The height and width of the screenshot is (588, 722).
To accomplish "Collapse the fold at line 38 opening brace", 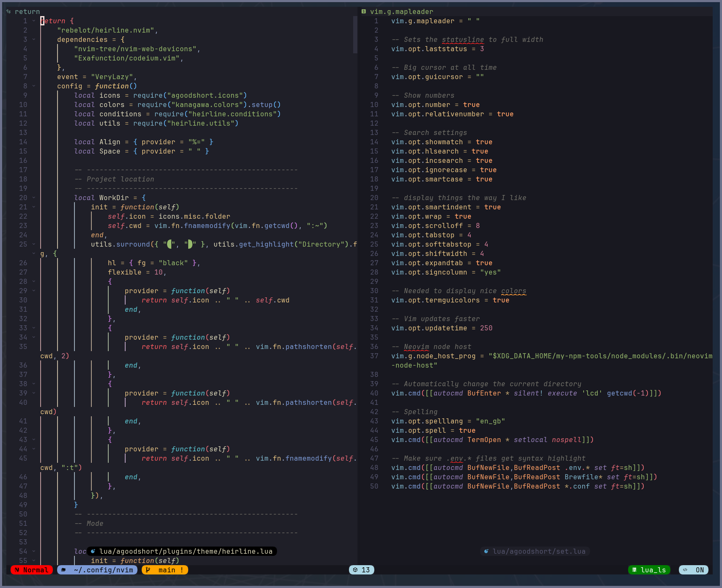I will point(34,384).
